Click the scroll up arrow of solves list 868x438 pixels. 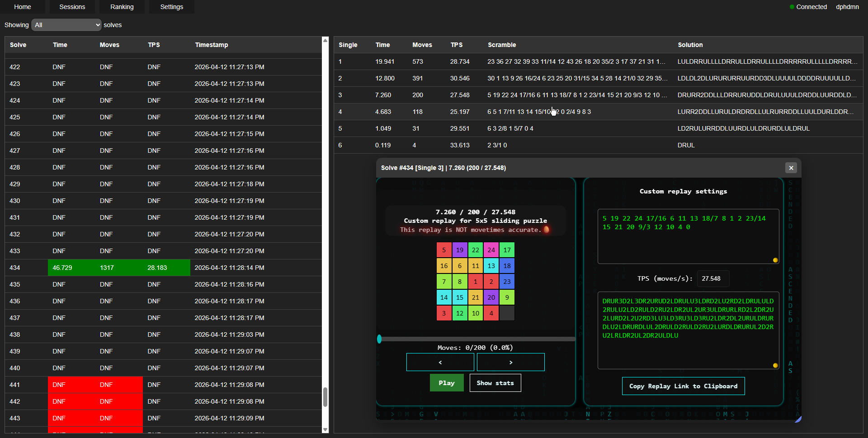[325, 40]
